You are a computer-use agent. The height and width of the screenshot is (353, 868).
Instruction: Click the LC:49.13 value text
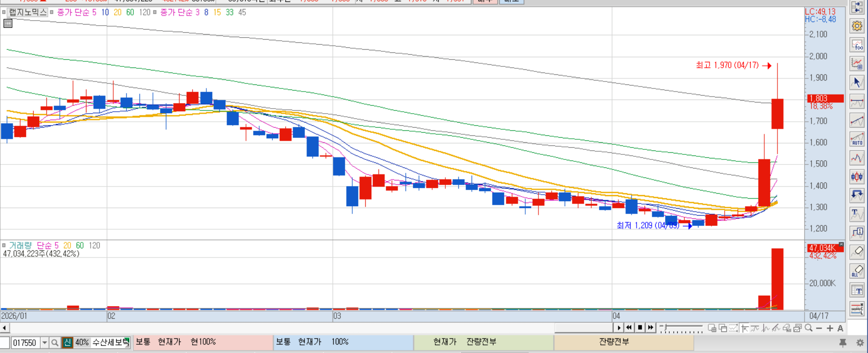[820, 12]
